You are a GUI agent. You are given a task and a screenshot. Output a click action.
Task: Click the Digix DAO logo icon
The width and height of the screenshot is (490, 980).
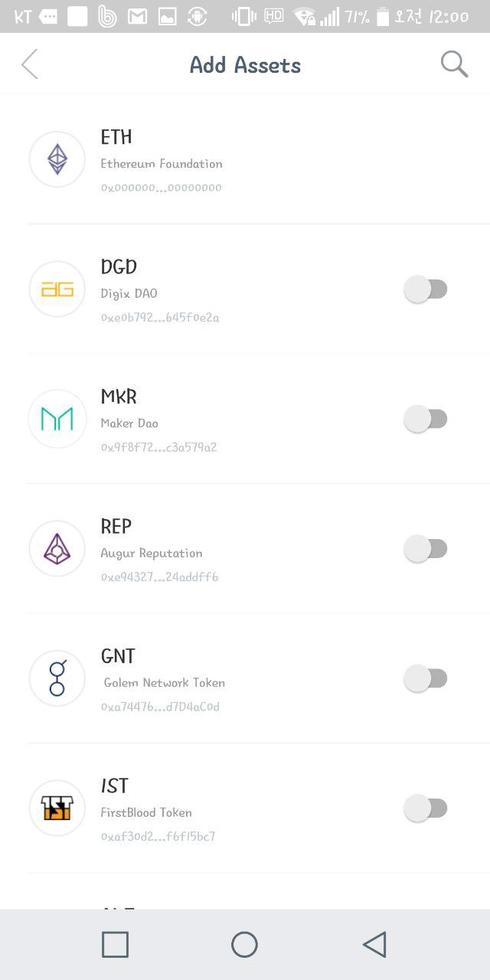tap(57, 289)
